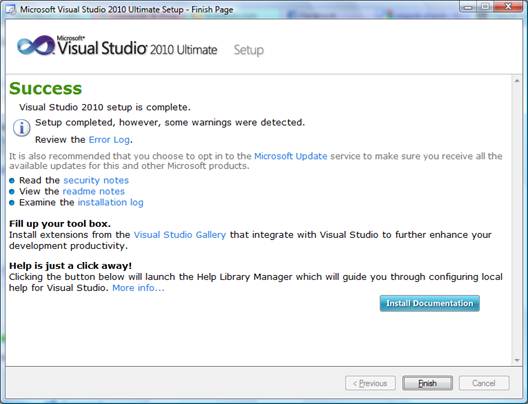View the readme notes link

click(94, 192)
